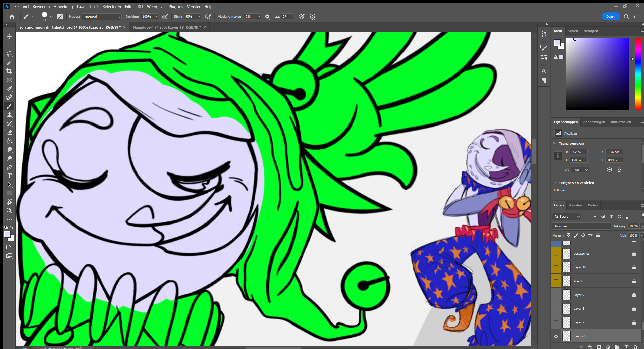Open the brush preset picker arrow

[x=51, y=17]
